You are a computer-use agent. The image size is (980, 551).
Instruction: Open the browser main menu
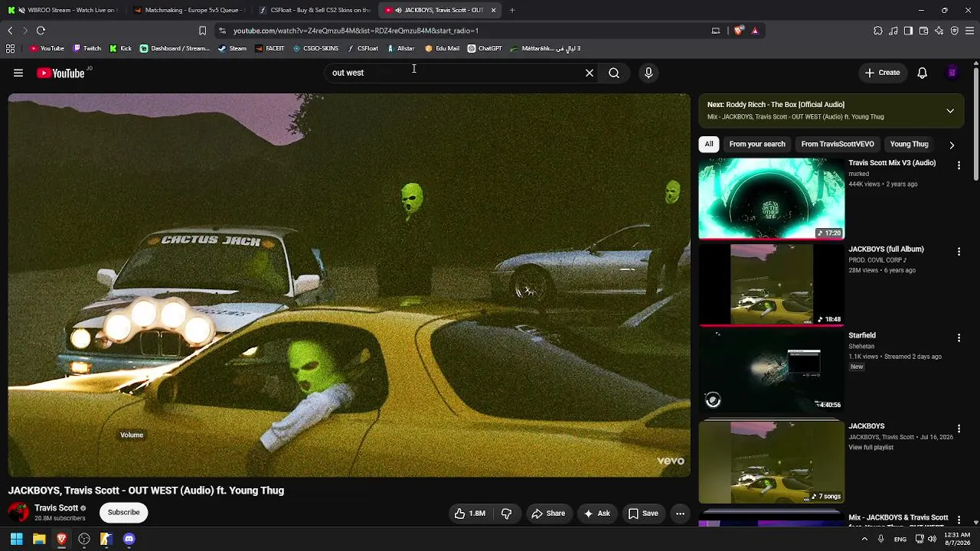pyautogui.click(x=969, y=31)
